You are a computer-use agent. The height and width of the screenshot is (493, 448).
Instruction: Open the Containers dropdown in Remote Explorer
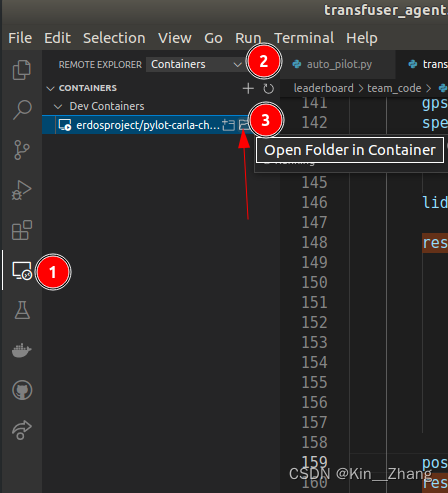[x=196, y=64]
